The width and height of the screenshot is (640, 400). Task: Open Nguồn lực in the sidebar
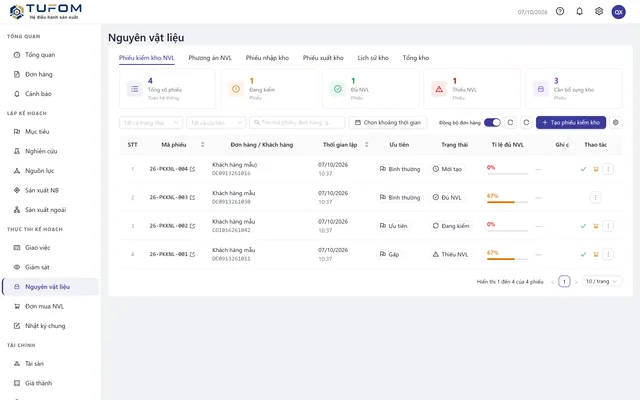pyautogui.click(x=51, y=171)
